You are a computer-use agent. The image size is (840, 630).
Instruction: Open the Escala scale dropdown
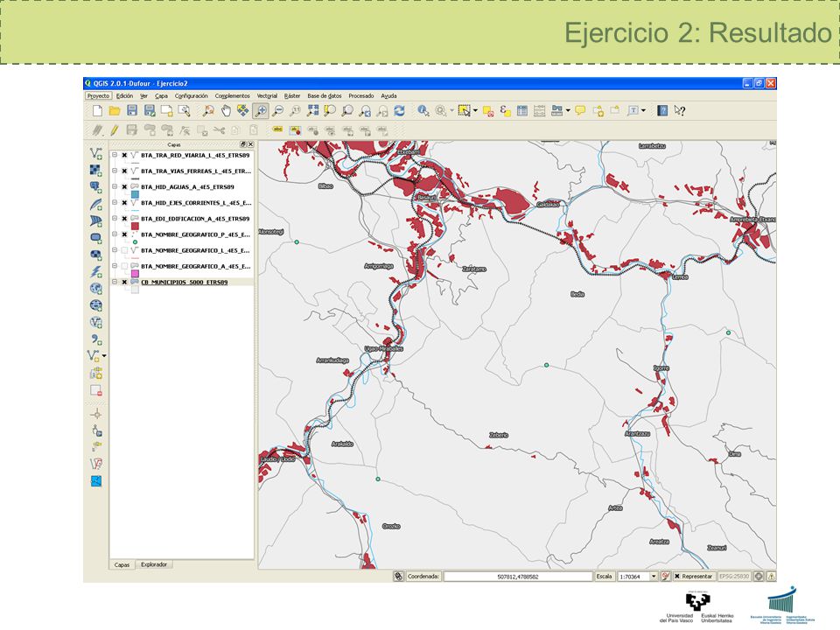654,577
